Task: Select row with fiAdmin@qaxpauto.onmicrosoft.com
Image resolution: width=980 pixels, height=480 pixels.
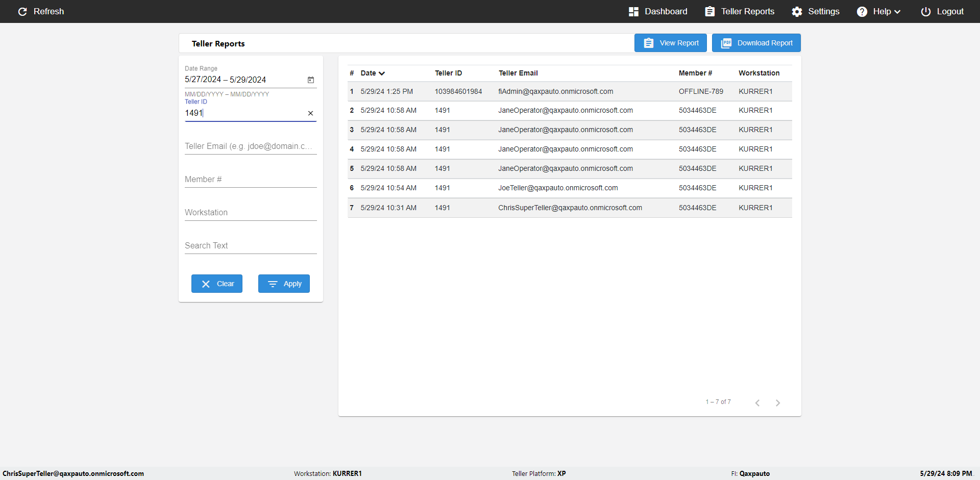Action: click(570, 92)
